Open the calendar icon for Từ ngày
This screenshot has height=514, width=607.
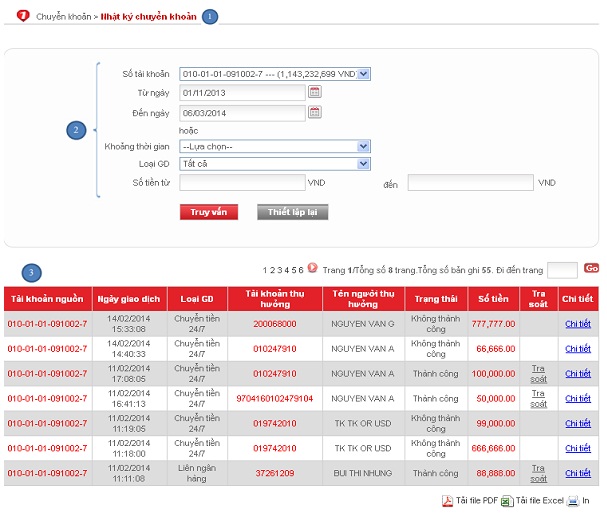[x=315, y=92]
